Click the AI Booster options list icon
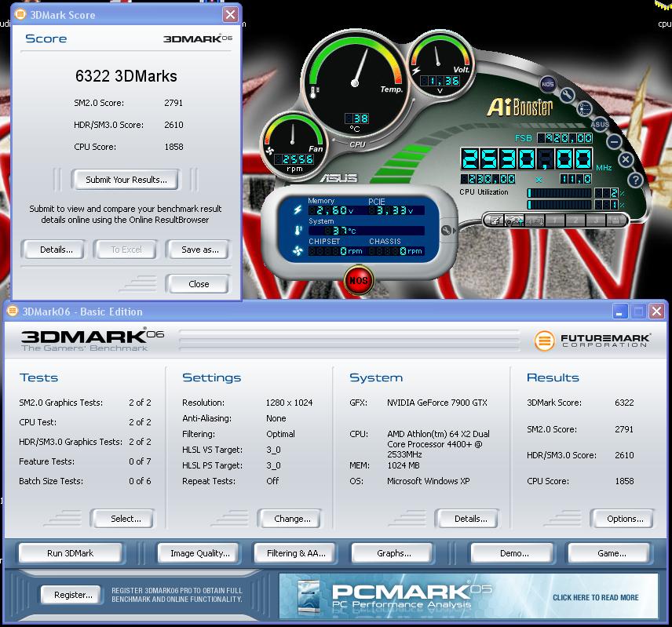Image resolution: width=672 pixels, height=627 pixels. [585, 109]
